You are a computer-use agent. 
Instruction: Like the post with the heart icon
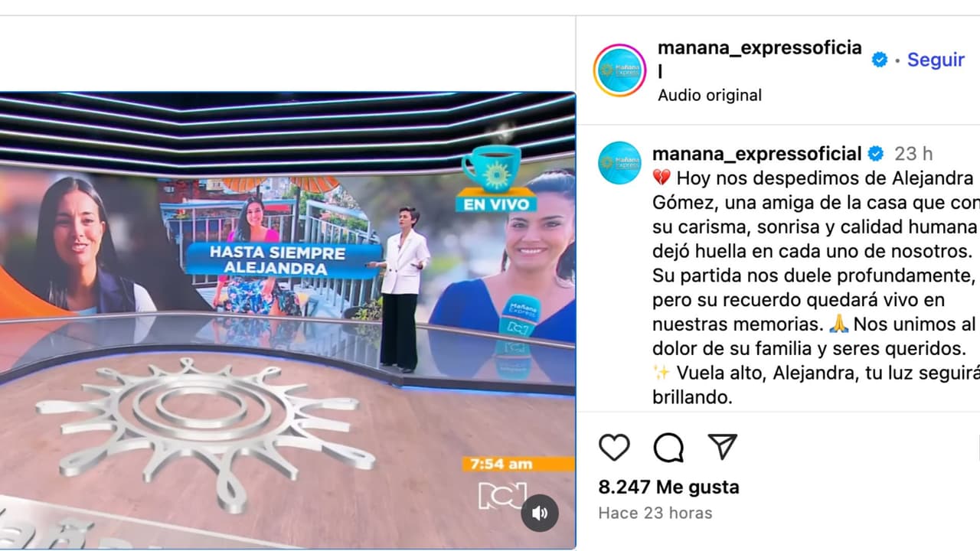coord(614,447)
